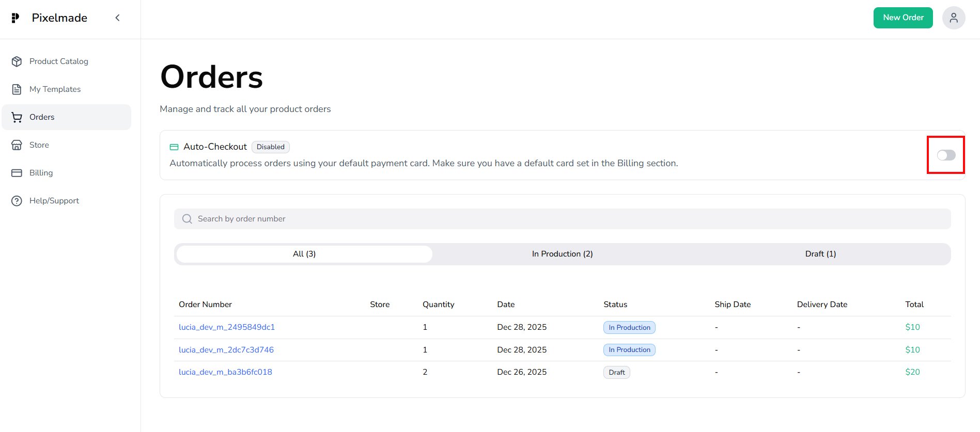
Task: Open Help/Support question mark icon
Action: [17, 201]
